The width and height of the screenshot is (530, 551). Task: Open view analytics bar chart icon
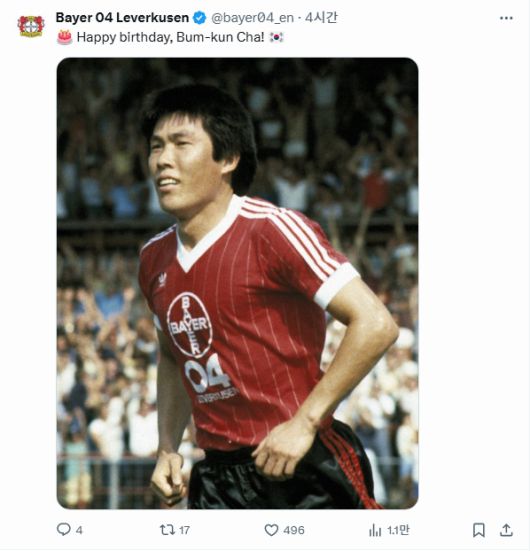click(375, 530)
